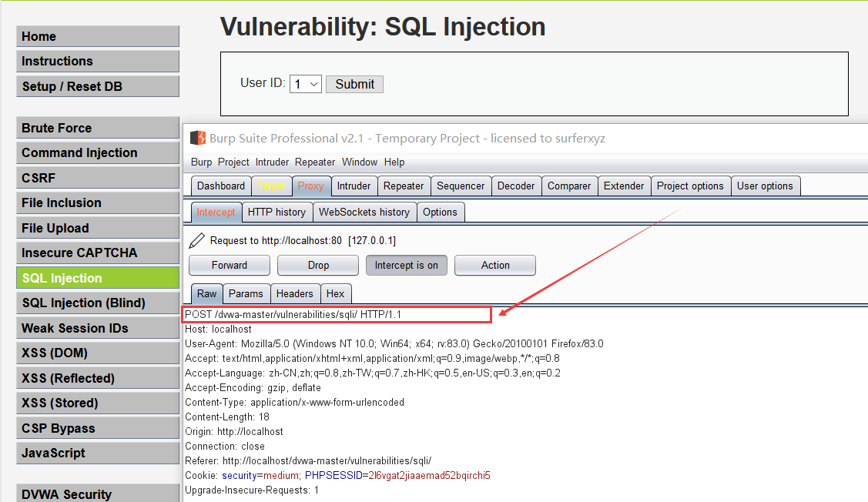Screen dimensions: 868x502
Task: Open Setup / Reset DB page
Action: tap(97, 86)
